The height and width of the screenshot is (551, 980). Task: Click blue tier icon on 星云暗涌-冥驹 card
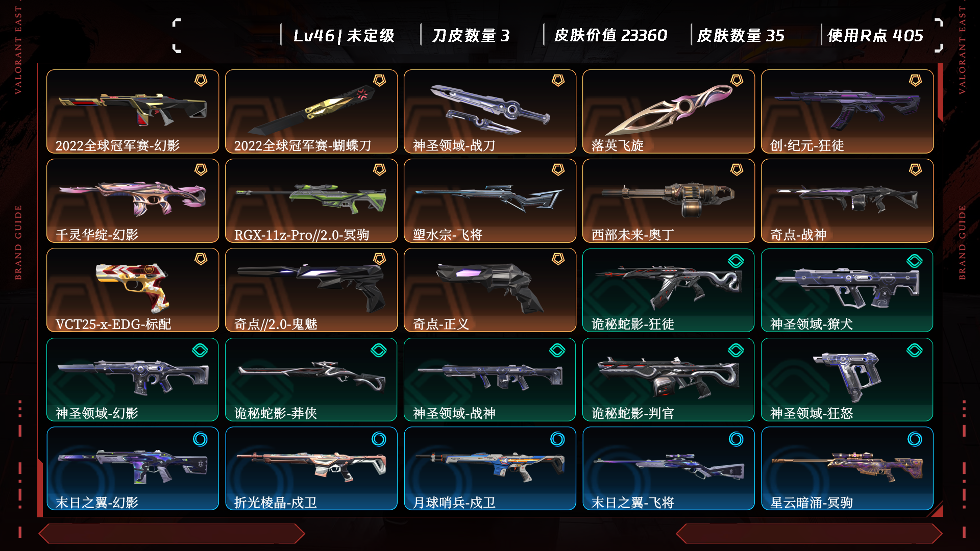915,439
